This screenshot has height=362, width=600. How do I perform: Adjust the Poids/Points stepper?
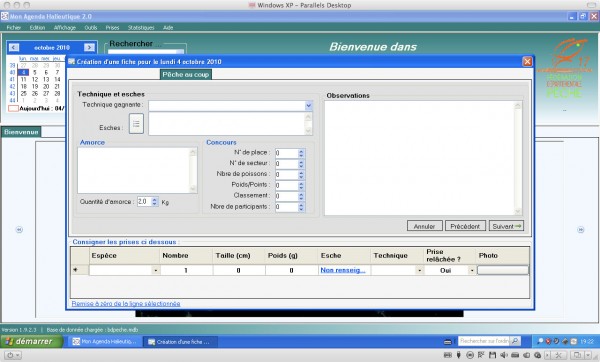[x=301, y=185]
